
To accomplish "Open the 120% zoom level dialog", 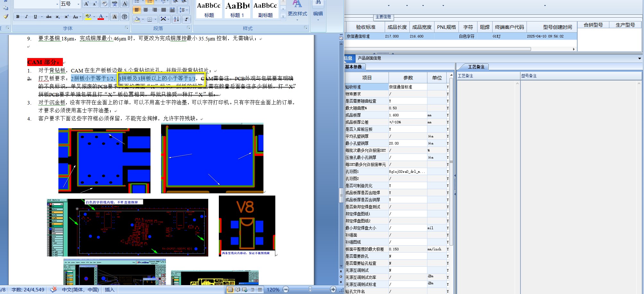I will (273, 290).
